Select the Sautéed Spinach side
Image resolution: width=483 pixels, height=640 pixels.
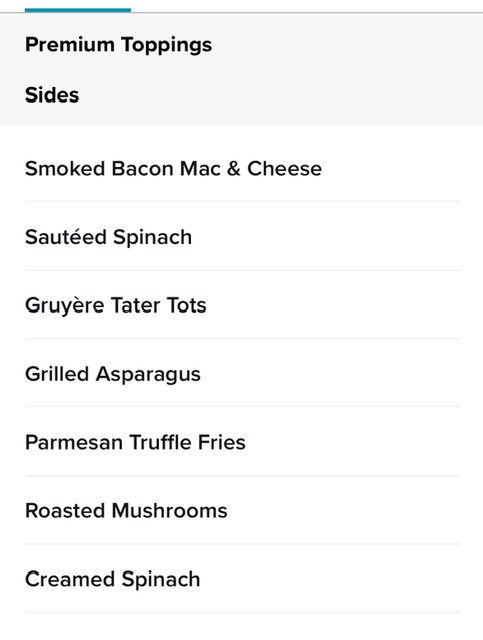pos(243,237)
